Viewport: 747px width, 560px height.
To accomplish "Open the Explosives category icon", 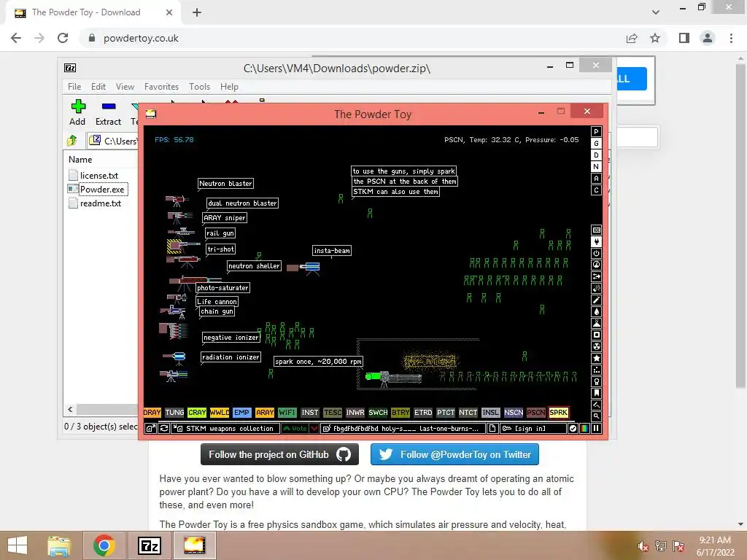I will tap(596, 288).
